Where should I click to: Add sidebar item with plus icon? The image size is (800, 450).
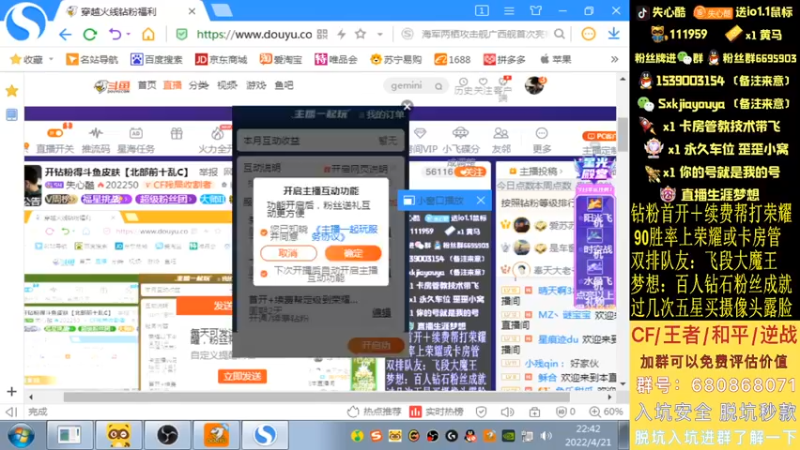click(12, 392)
